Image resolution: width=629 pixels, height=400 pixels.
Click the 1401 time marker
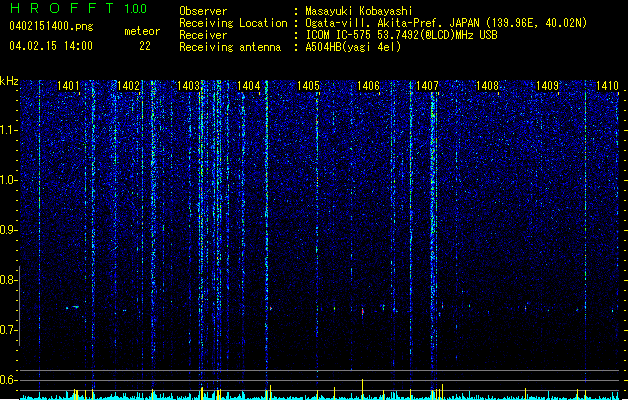coord(68,86)
